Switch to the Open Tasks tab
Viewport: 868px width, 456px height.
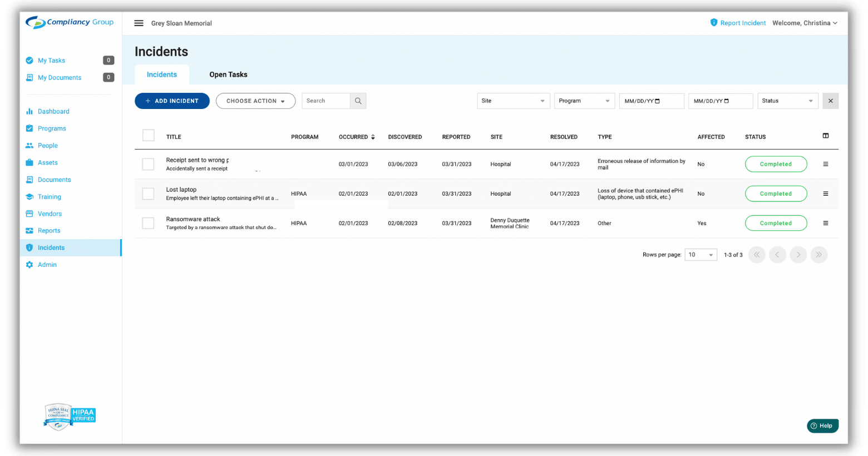tap(228, 75)
